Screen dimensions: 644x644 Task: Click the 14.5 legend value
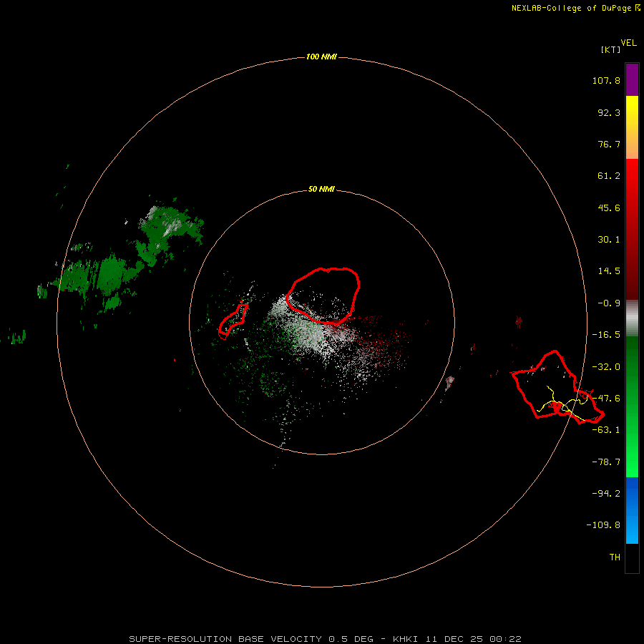pyautogui.click(x=609, y=271)
